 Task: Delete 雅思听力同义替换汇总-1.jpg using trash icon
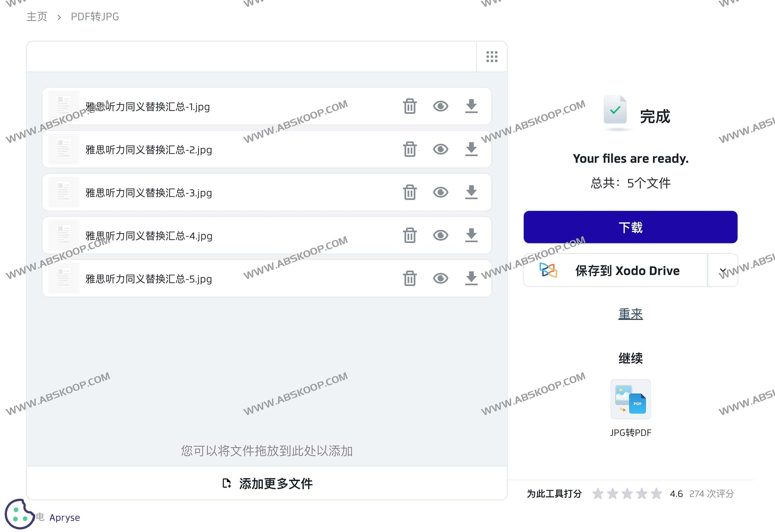click(410, 107)
